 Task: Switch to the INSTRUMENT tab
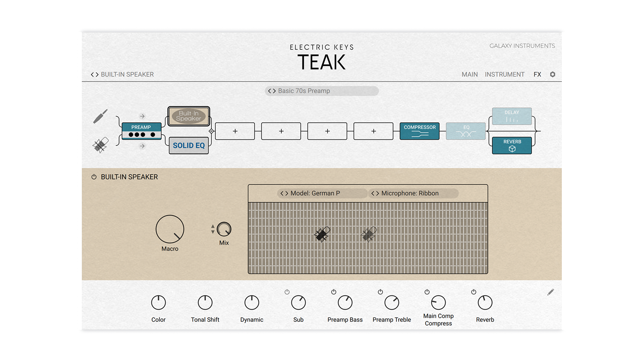click(x=504, y=74)
